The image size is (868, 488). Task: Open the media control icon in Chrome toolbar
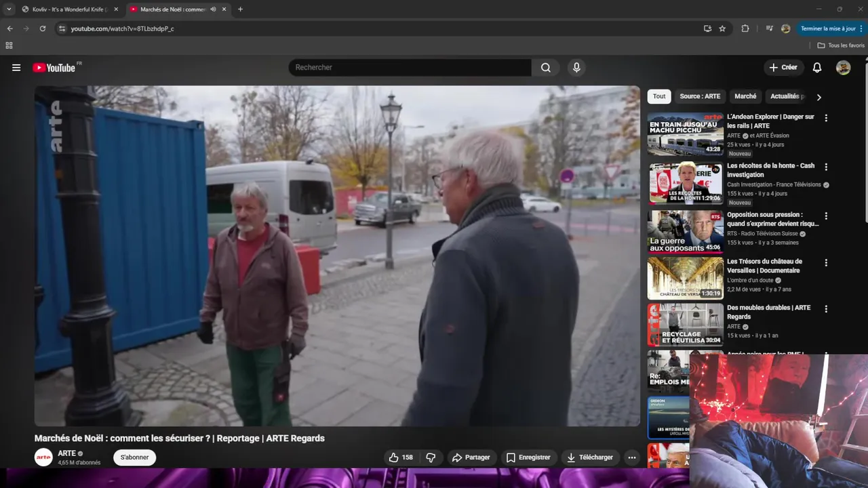(x=769, y=28)
